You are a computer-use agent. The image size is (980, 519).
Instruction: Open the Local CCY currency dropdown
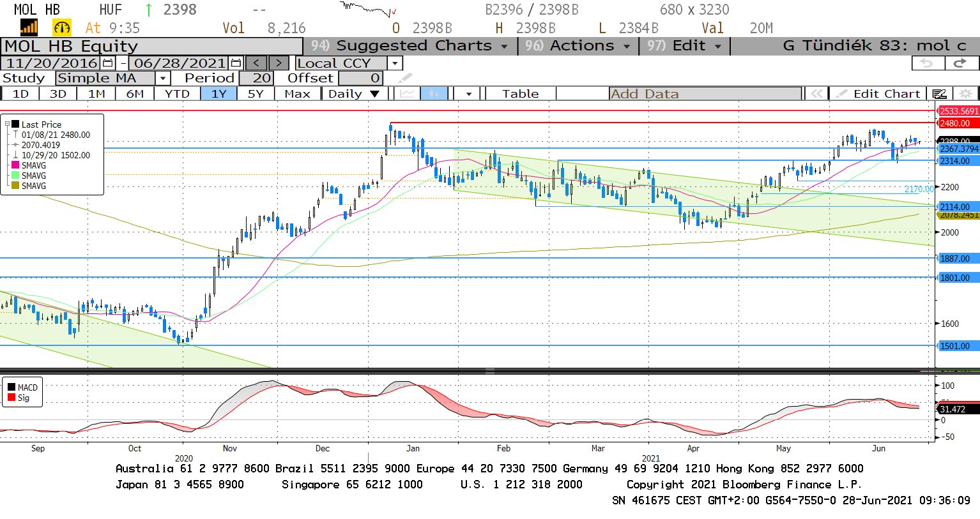click(x=395, y=63)
